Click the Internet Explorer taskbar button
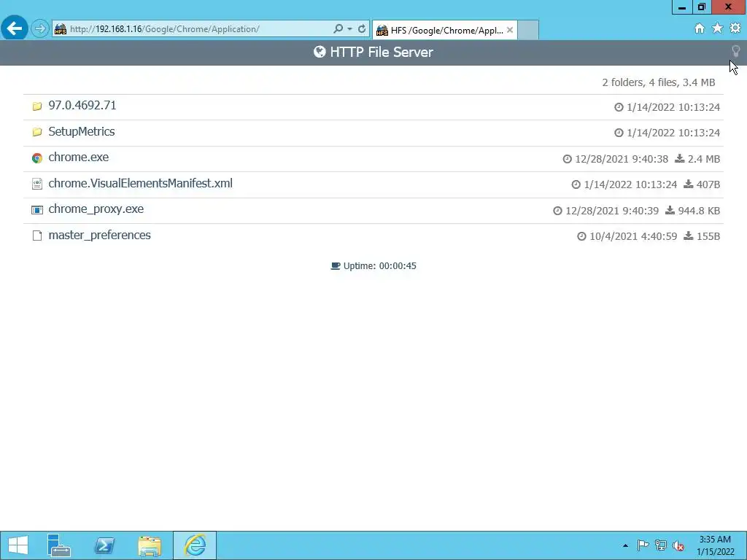Screen dimensions: 747x560 coord(195,545)
